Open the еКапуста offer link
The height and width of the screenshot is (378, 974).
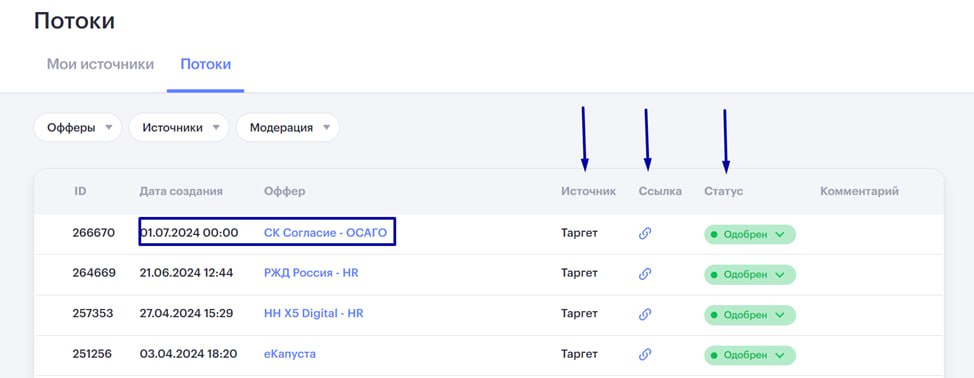point(290,354)
